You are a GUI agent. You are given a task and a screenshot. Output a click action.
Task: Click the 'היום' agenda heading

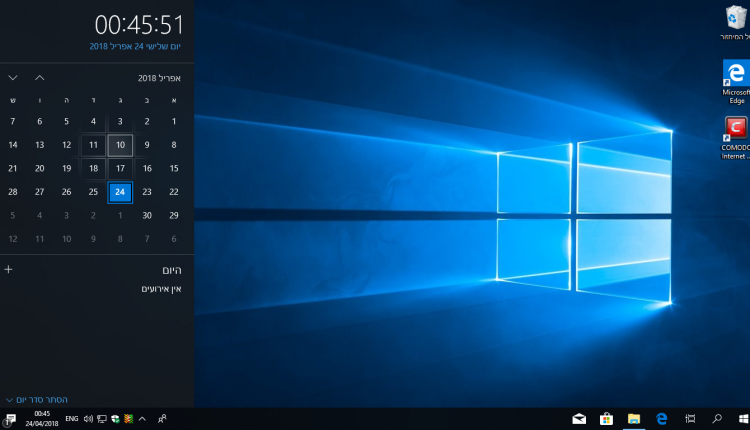coord(172,270)
